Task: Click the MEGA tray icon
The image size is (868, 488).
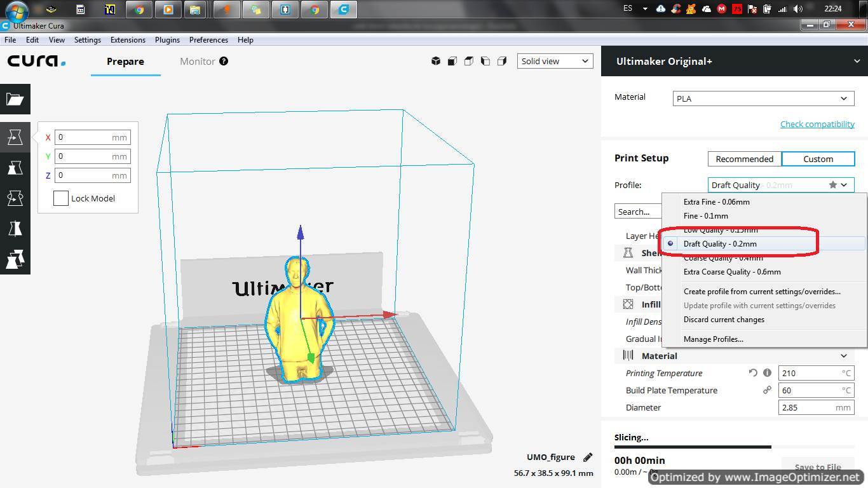Action: [x=721, y=9]
